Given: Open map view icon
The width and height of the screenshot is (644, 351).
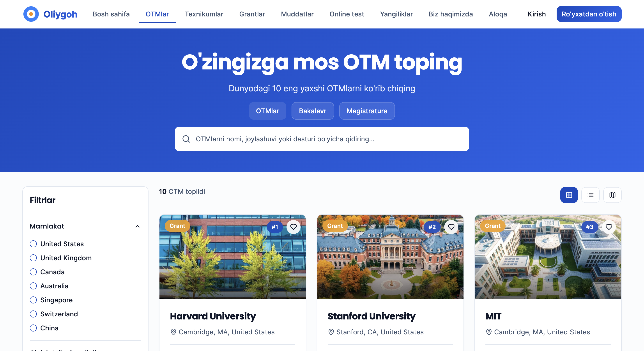Looking at the screenshot, I should click(612, 195).
